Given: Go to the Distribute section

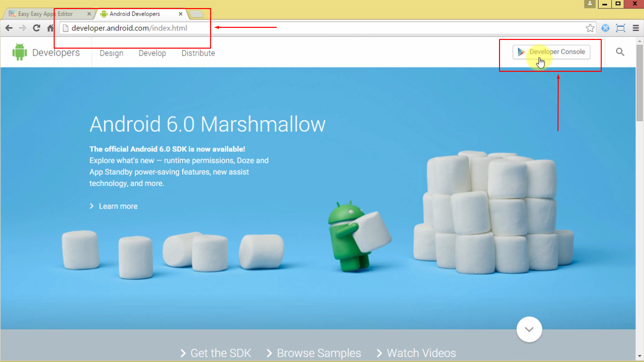Looking at the screenshot, I should (x=198, y=53).
